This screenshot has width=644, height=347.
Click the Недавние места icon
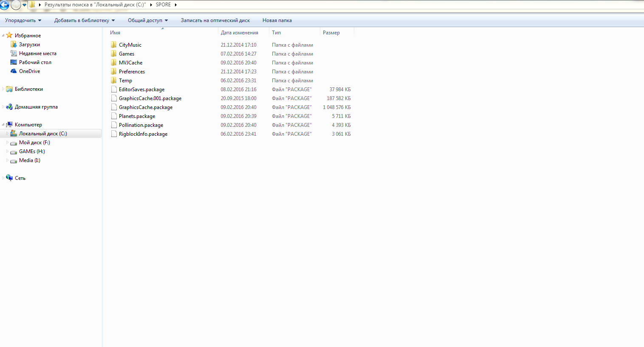point(14,53)
